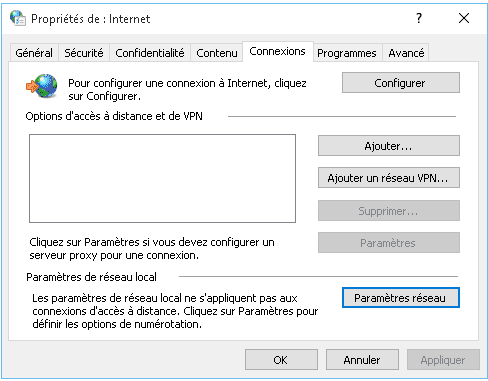Open the Programmes tab
The height and width of the screenshot is (381, 488).
pos(347,53)
